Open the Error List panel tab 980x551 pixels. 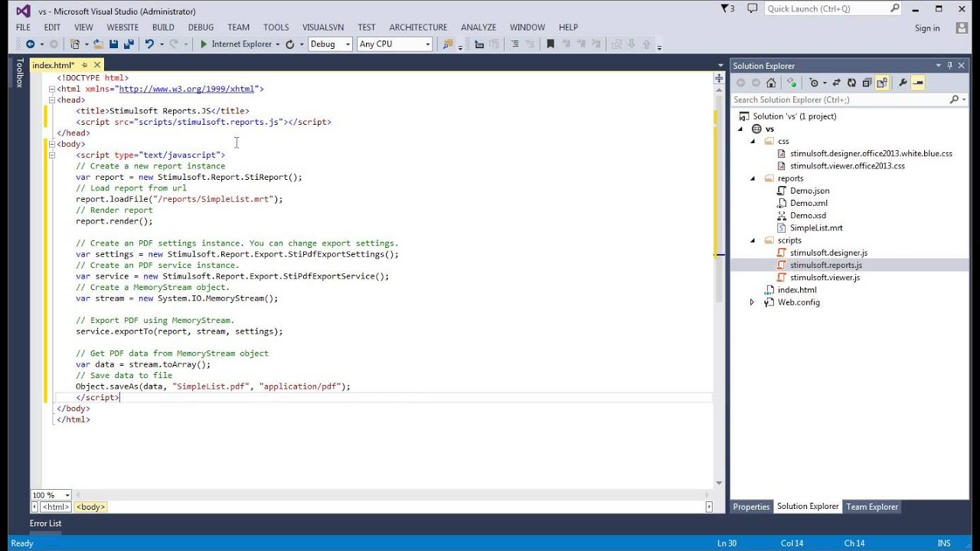click(45, 523)
